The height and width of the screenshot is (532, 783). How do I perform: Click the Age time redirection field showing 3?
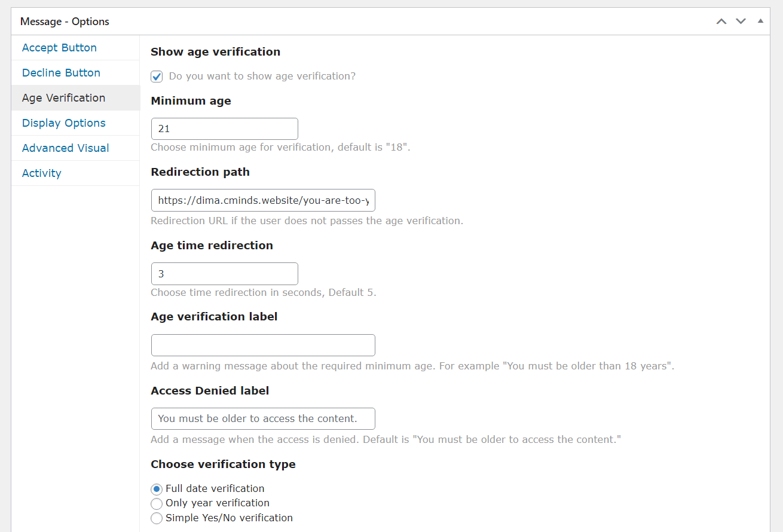[224, 273]
